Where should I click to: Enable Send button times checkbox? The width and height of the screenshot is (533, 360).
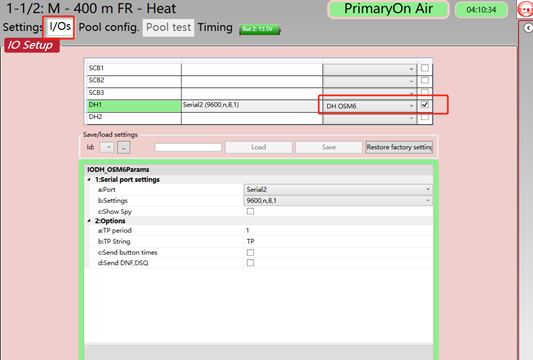(x=250, y=253)
